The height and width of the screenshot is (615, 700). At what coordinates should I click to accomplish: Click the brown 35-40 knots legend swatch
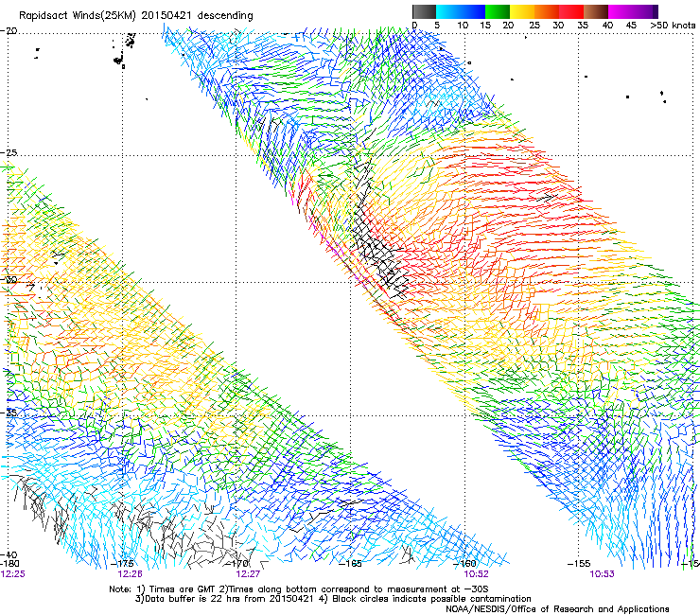click(x=596, y=11)
